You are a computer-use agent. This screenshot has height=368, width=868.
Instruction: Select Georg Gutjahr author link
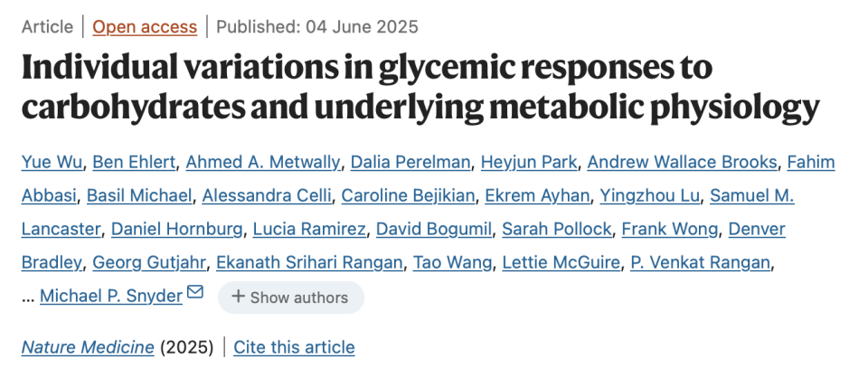[x=149, y=262]
